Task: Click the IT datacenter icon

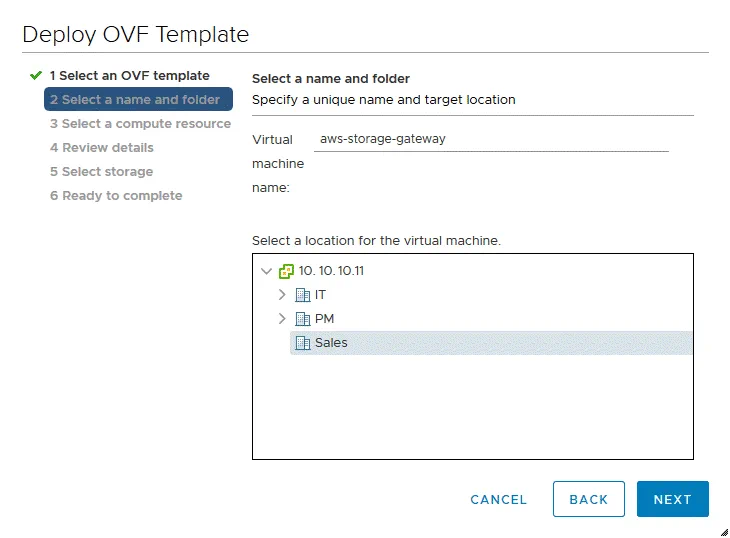Action: pos(303,295)
